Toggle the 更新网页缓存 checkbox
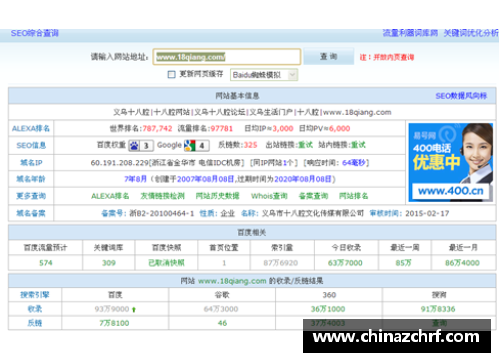Screen dimensions: 500x362 171,74
